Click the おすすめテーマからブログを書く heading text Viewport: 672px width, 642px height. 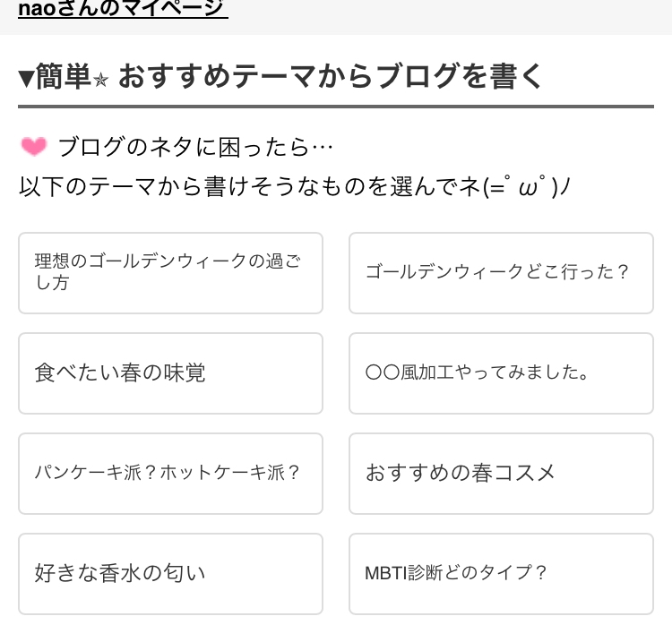[330, 77]
